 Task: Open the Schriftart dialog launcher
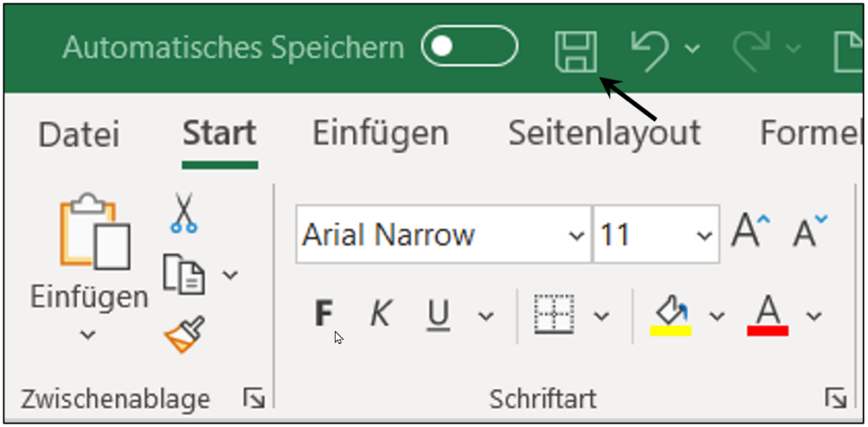tap(835, 398)
